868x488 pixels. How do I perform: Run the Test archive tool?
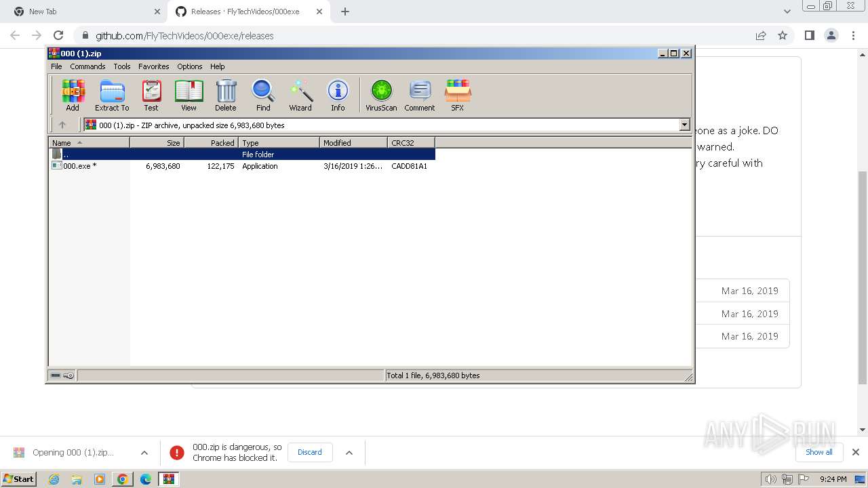tap(151, 95)
